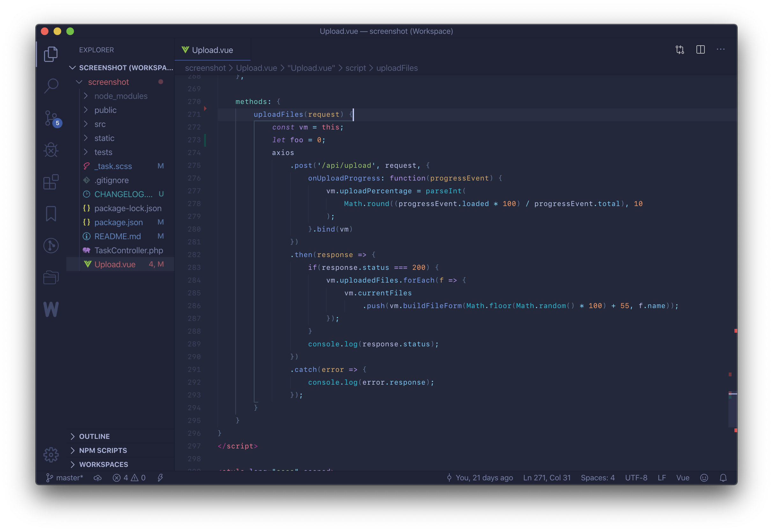Open the More Actions ellipsis menu

click(721, 49)
